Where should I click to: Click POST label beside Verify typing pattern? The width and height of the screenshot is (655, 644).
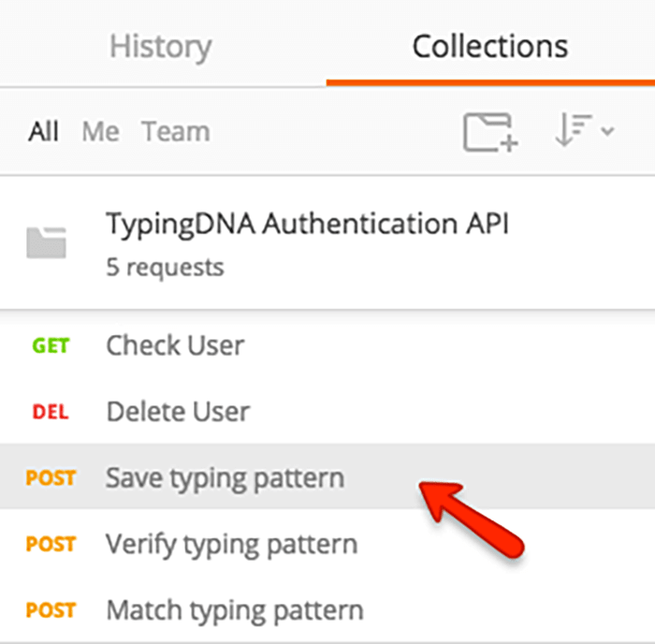[51, 544]
